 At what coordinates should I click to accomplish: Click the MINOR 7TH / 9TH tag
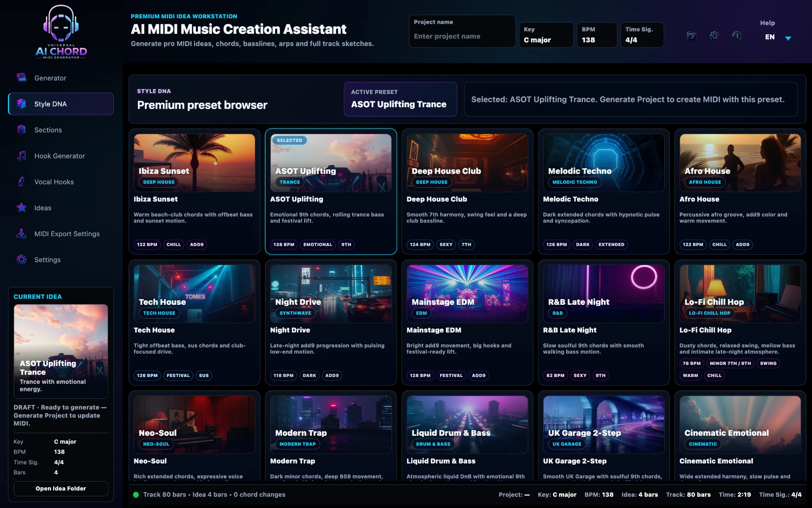click(730, 363)
